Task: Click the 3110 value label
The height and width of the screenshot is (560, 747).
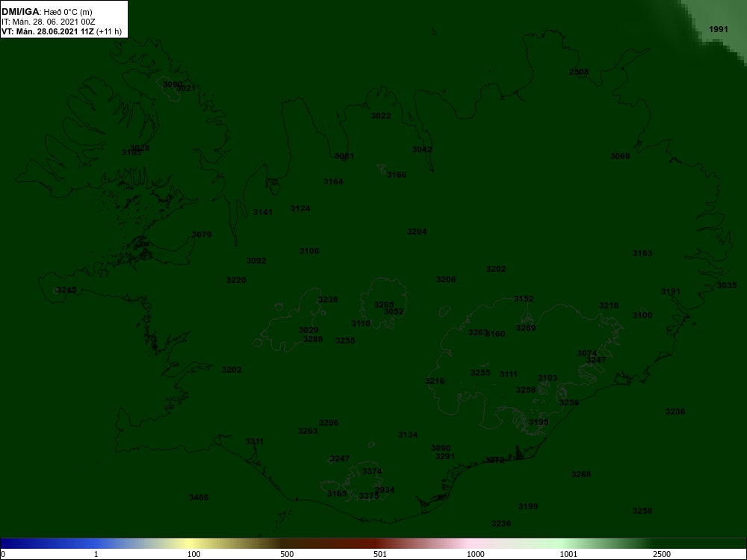Action: (x=361, y=323)
